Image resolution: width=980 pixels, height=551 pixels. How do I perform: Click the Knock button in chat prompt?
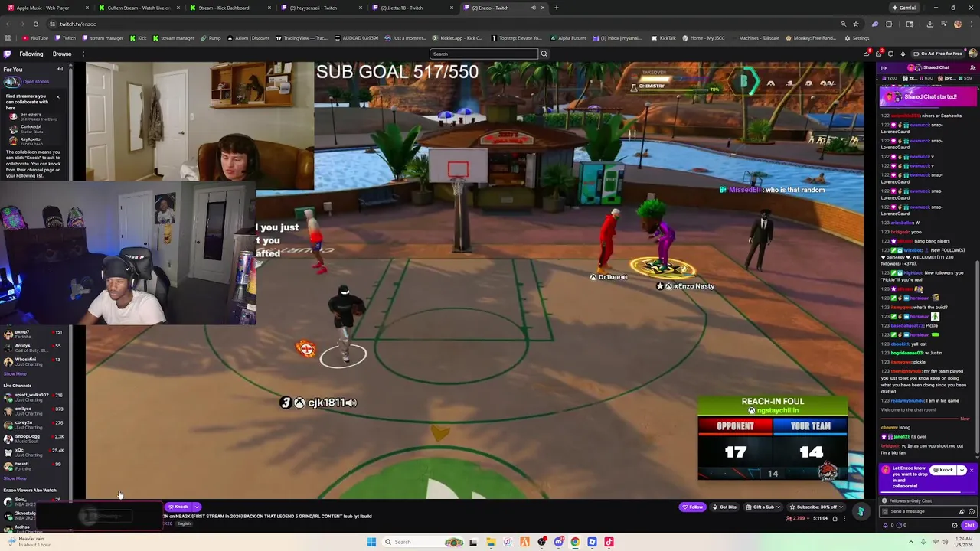(x=945, y=470)
